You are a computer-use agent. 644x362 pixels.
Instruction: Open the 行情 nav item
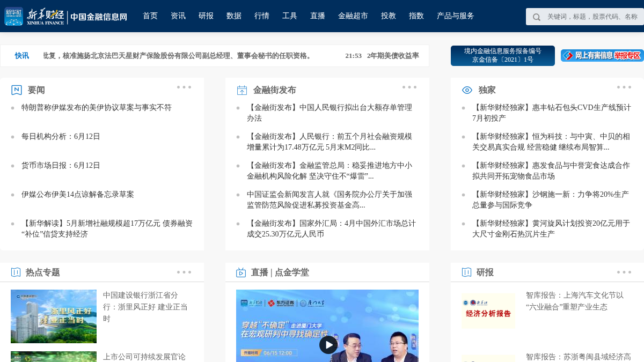point(262,16)
